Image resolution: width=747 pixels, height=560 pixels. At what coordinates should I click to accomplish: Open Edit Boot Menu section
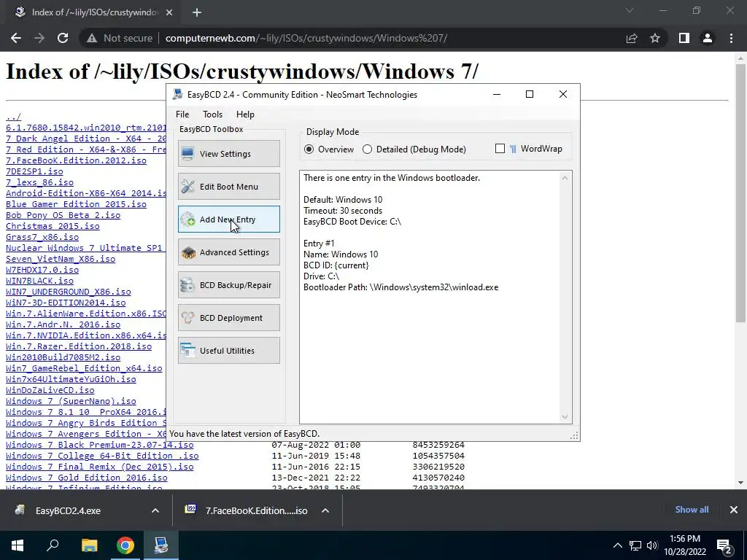coord(228,186)
